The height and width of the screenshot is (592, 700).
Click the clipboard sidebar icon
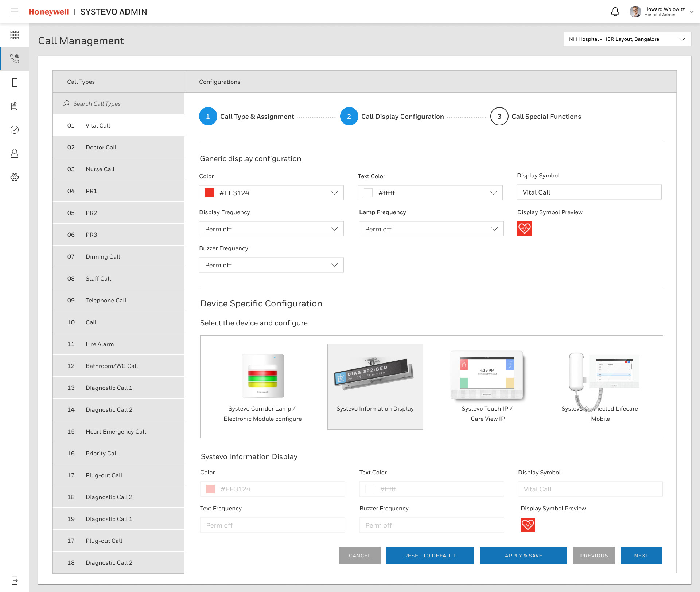(15, 106)
